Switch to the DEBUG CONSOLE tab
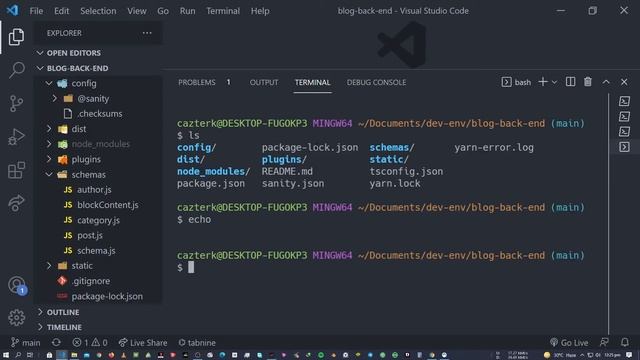The height and width of the screenshot is (360, 640). tap(376, 82)
